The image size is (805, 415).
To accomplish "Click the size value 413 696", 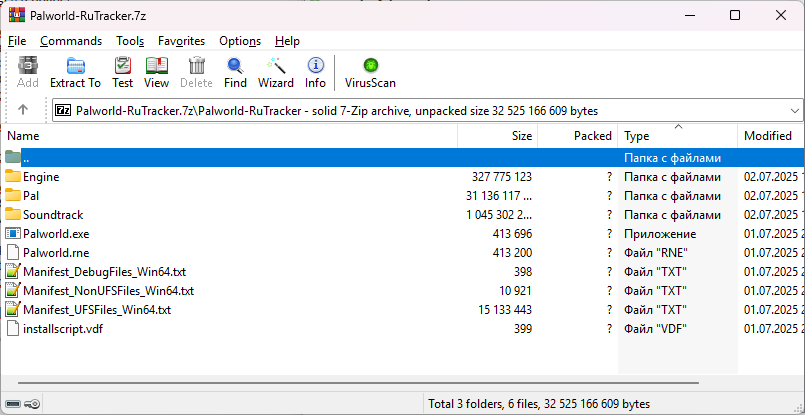I will tap(512, 234).
